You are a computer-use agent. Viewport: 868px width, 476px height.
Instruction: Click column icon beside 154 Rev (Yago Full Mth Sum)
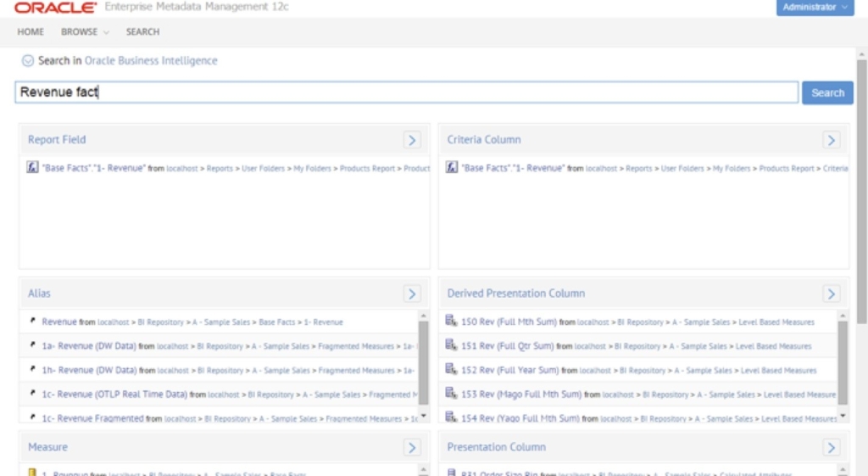pyautogui.click(x=451, y=417)
